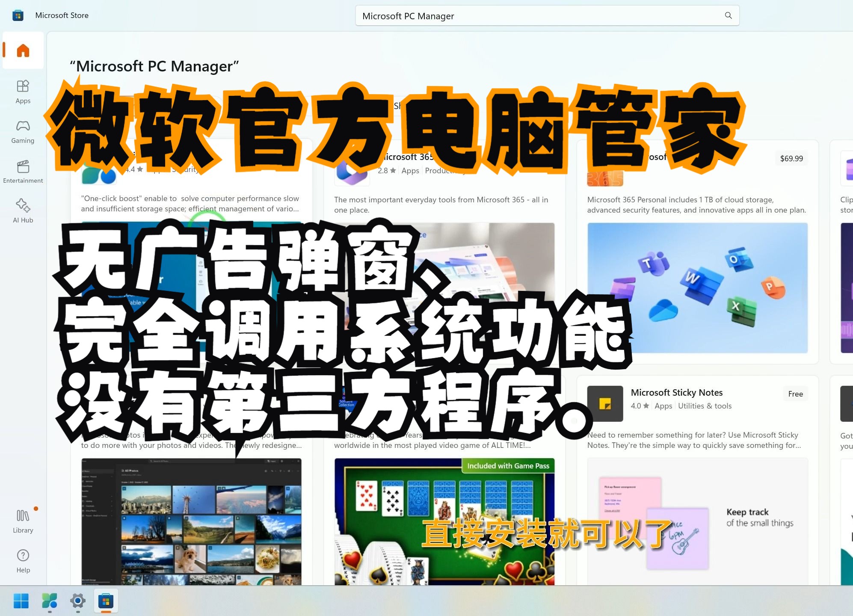Open the Photos app screenshot thumbnail
Image resolution: width=853 pixels, height=616 pixels.
coord(191,521)
